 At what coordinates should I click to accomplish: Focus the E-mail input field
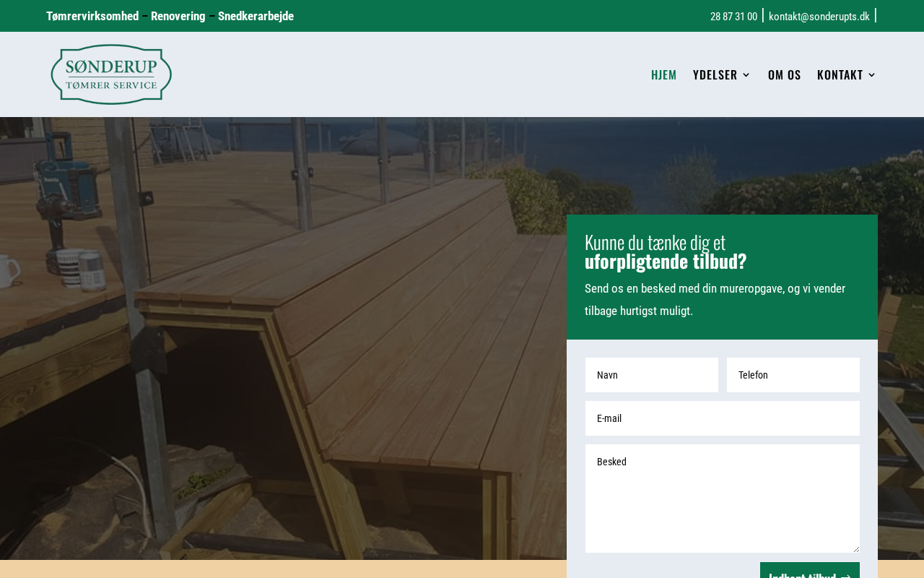(723, 418)
